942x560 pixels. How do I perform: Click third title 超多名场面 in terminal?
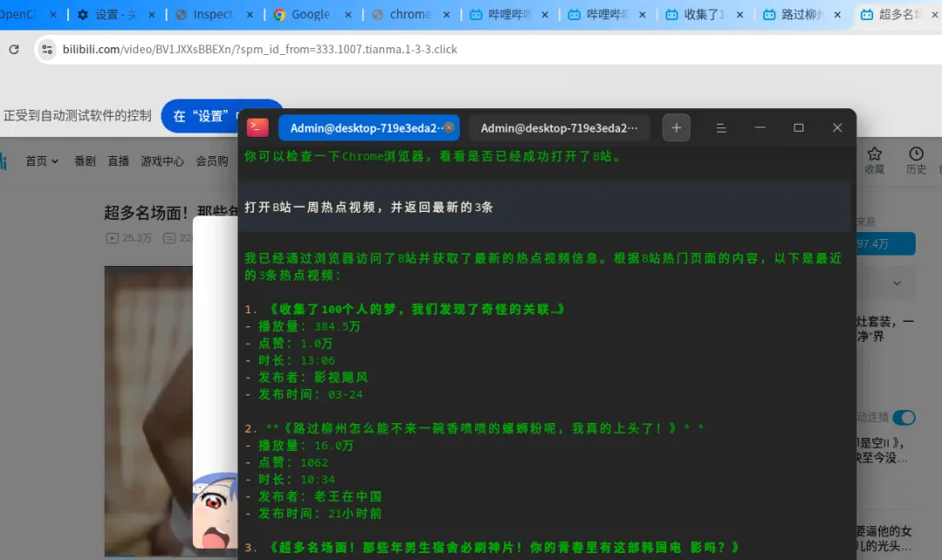(503, 548)
